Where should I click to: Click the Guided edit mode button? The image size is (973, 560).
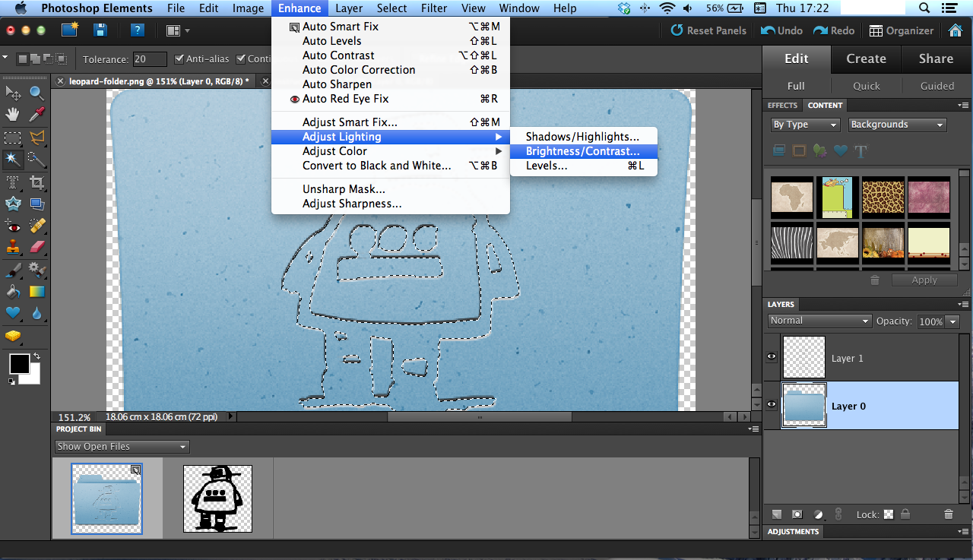[937, 86]
